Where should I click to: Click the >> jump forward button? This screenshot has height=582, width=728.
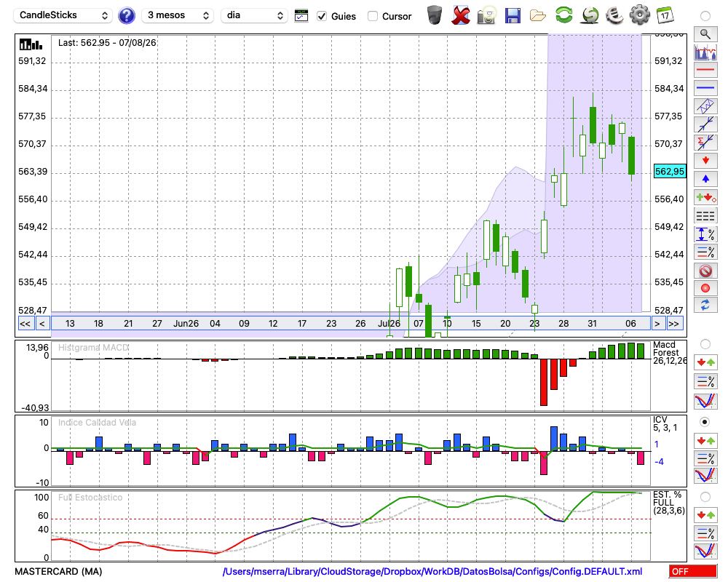pos(673,324)
